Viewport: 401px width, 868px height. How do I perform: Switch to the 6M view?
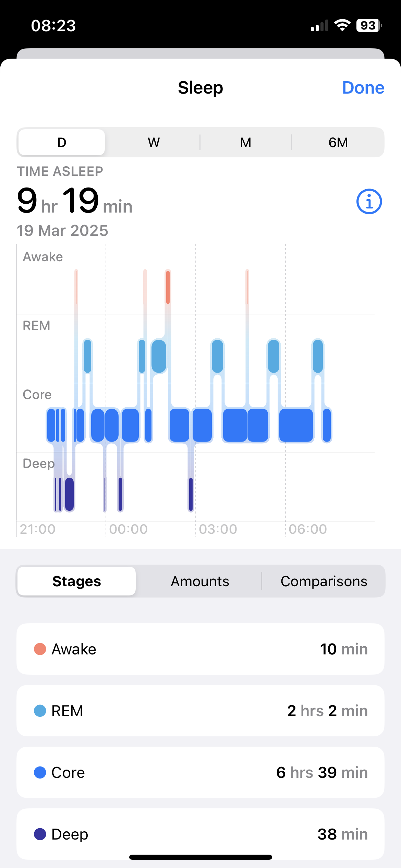338,142
